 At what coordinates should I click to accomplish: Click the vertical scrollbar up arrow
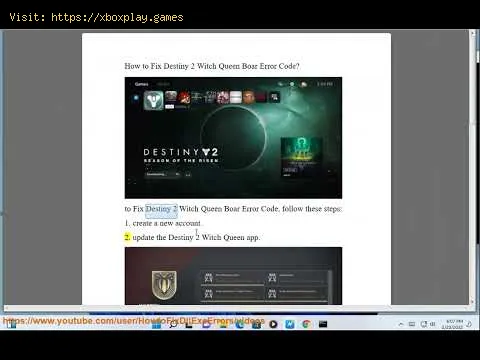(472, 33)
